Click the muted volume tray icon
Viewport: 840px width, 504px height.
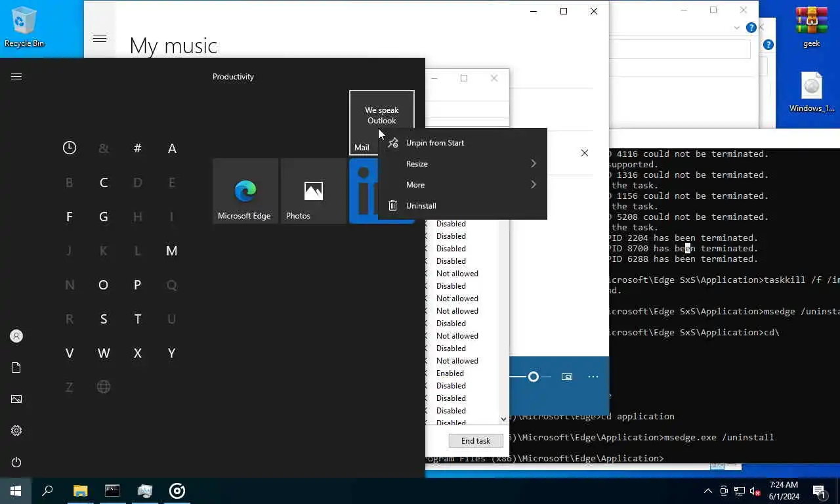pyautogui.click(x=755, y=491)
